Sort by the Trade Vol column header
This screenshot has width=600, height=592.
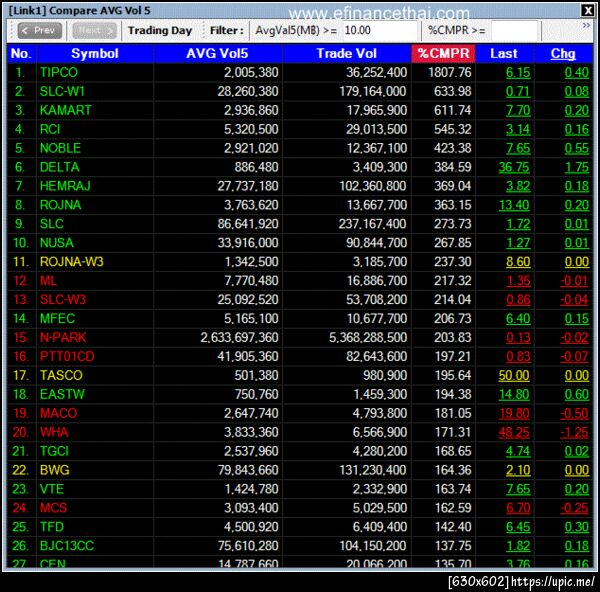[346, 54]
